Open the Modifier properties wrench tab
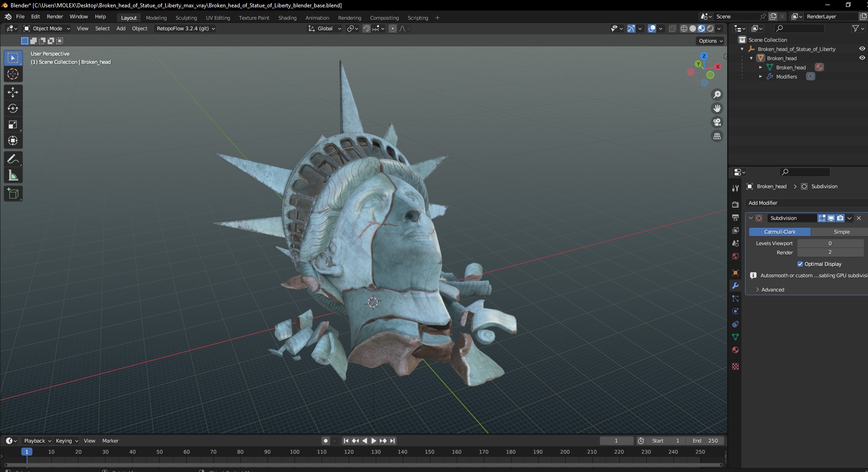 tap(735, 285)
